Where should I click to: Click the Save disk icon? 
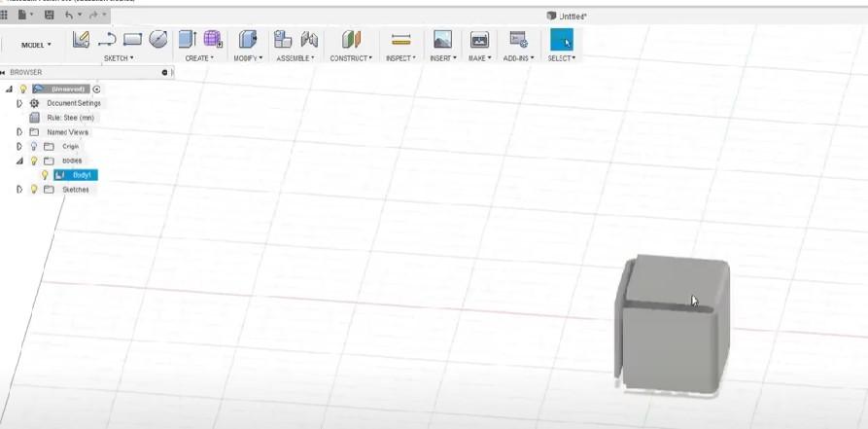coord(50,16)
